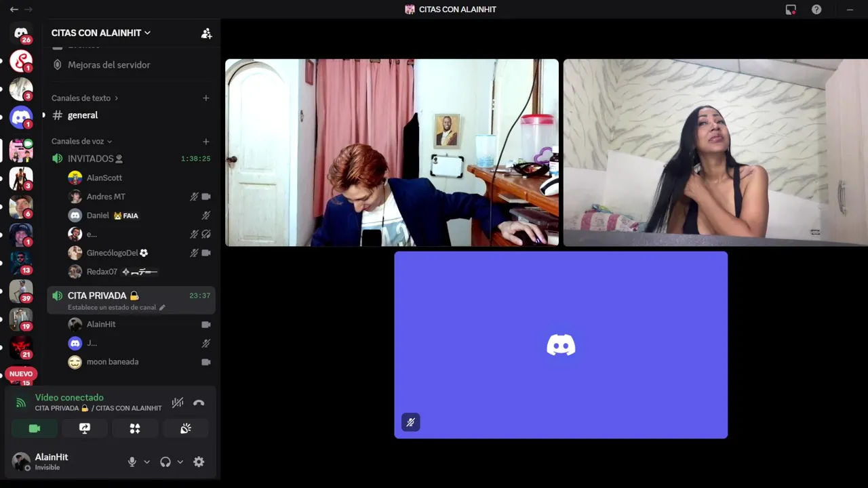
Task: Collapse the Canales de voz category
Action: click(x=82, y=142)
